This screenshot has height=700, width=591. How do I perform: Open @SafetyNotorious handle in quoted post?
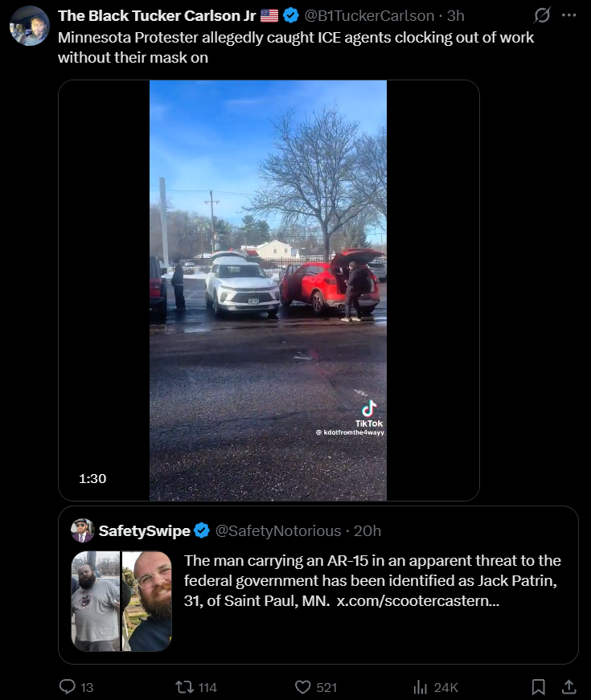pos(278,530)
